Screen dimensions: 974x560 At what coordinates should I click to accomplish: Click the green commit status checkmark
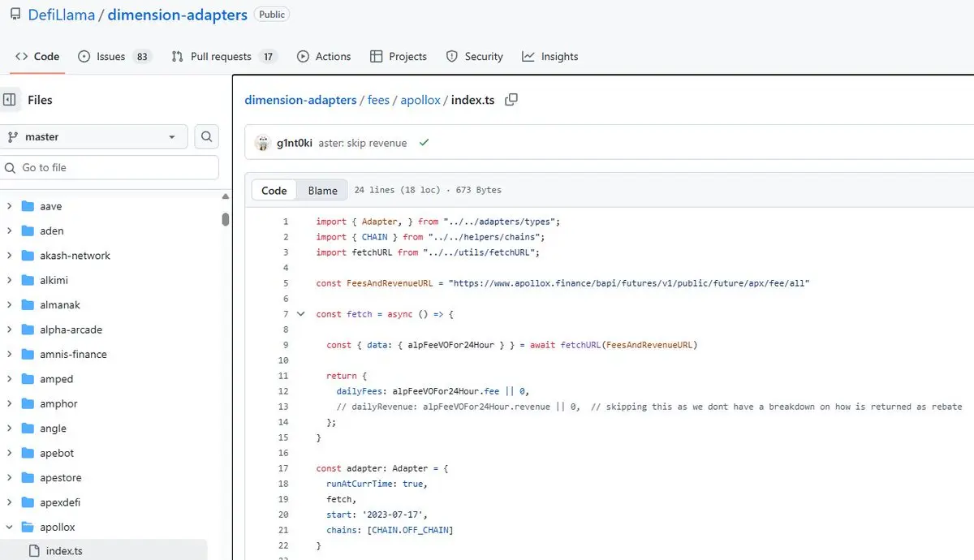[424, 143]
